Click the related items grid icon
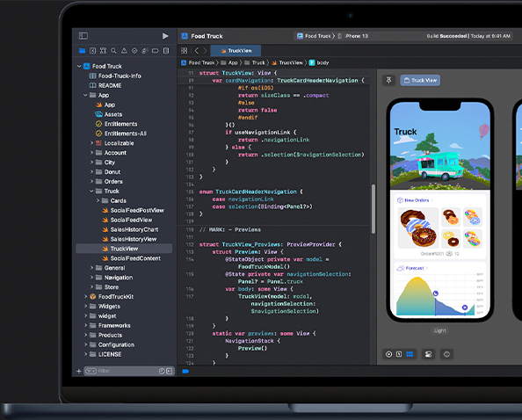This screenshot has width=522, height=420. click(184, 51)
